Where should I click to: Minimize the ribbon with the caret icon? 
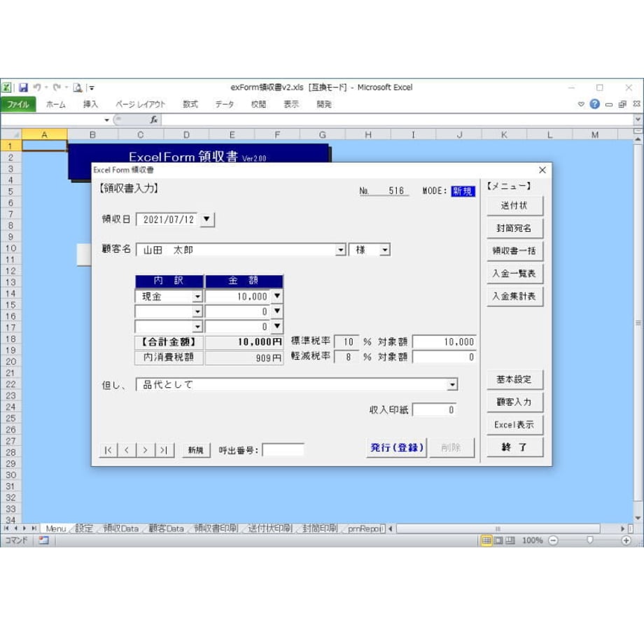[x=581, y=104]
